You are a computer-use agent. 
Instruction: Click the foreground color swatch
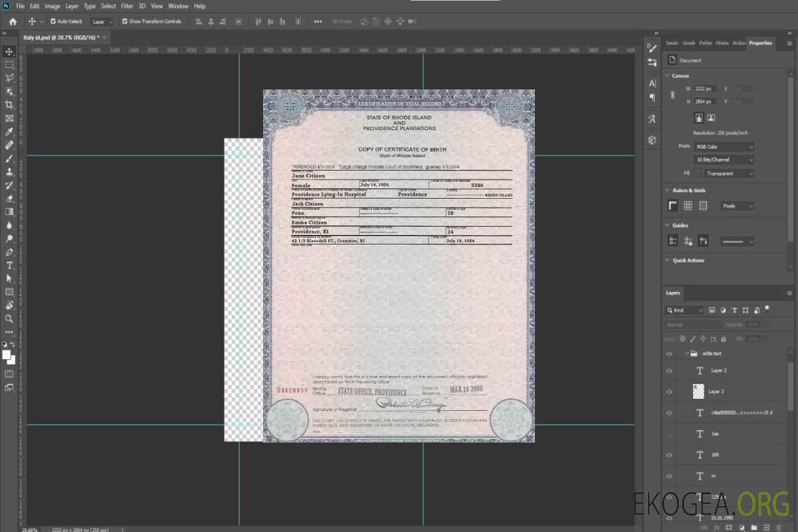(x=6, y=355)
